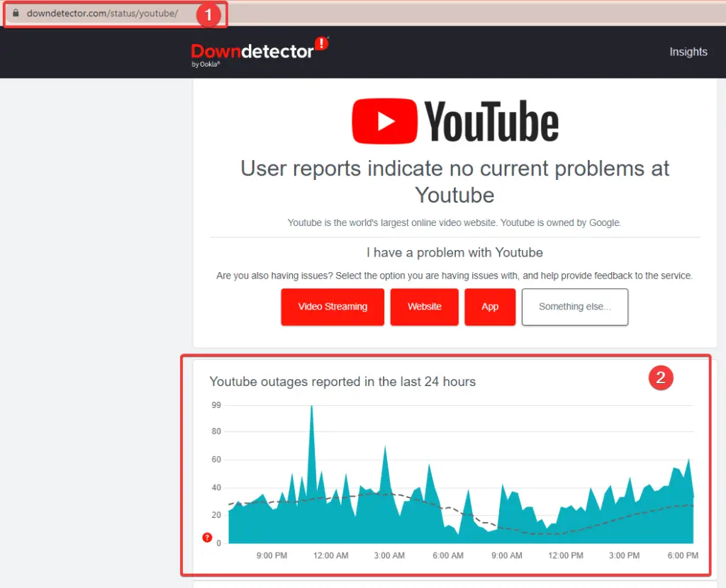Click the tallest outage spike near 12:00 AM
The height and width of the screenshot is (588, 726).
tap(312, 407)
